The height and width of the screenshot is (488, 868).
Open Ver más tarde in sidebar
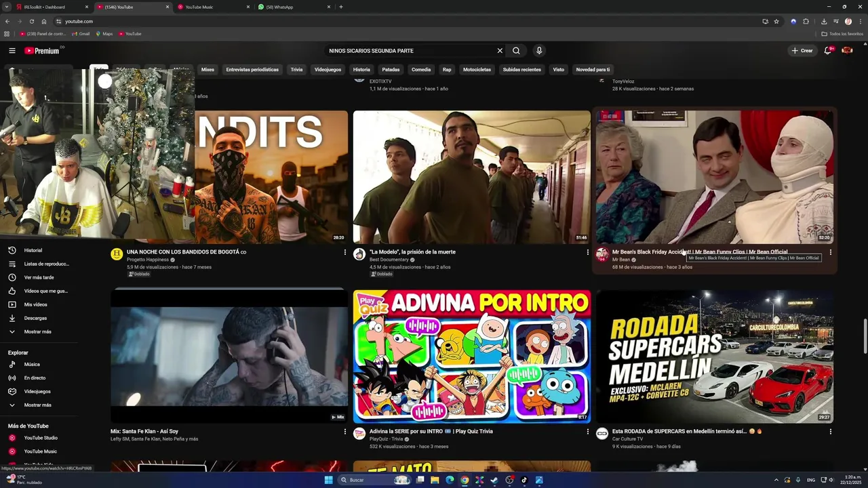(39, 277)
